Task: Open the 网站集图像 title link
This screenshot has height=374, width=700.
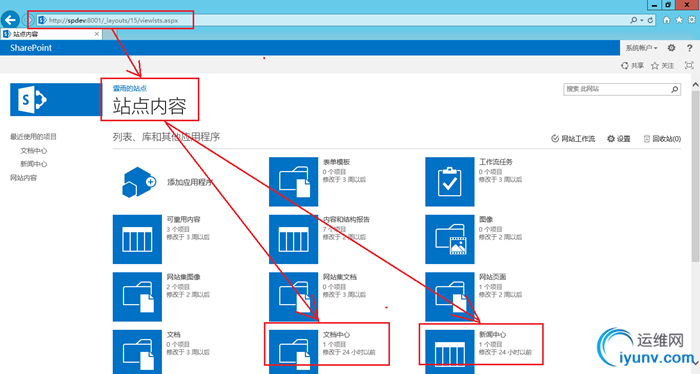Action: coord(183,277)
